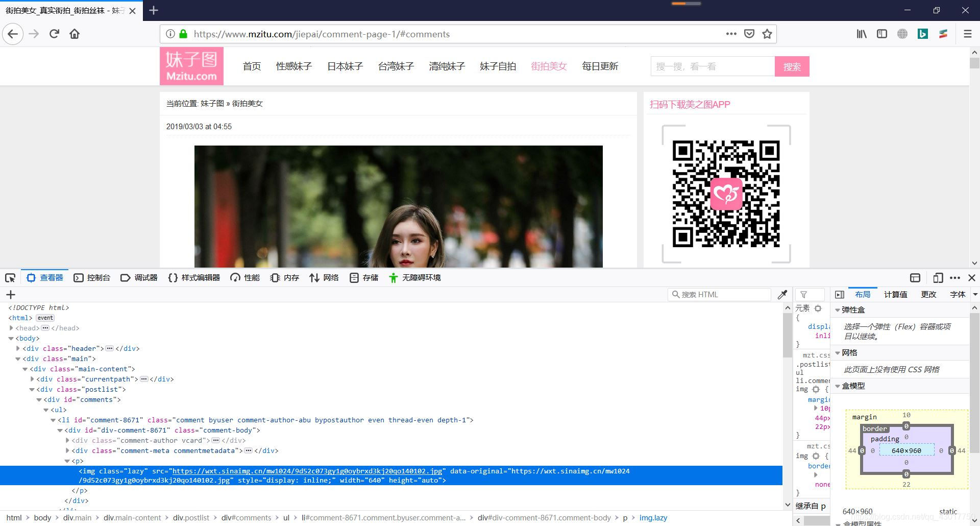Click the Bing extension icon
Screen dimensions: 980x526
(x=923, y=34)
